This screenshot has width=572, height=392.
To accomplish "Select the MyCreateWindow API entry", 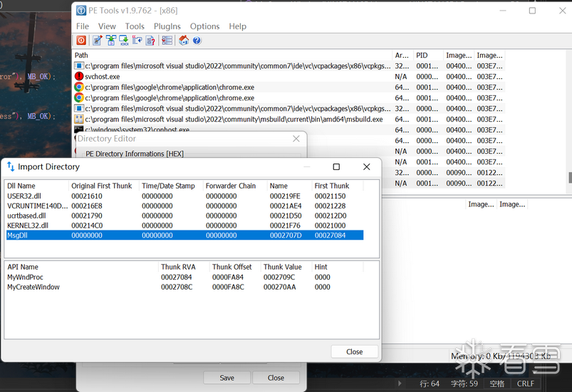I will tap(184, 287).
